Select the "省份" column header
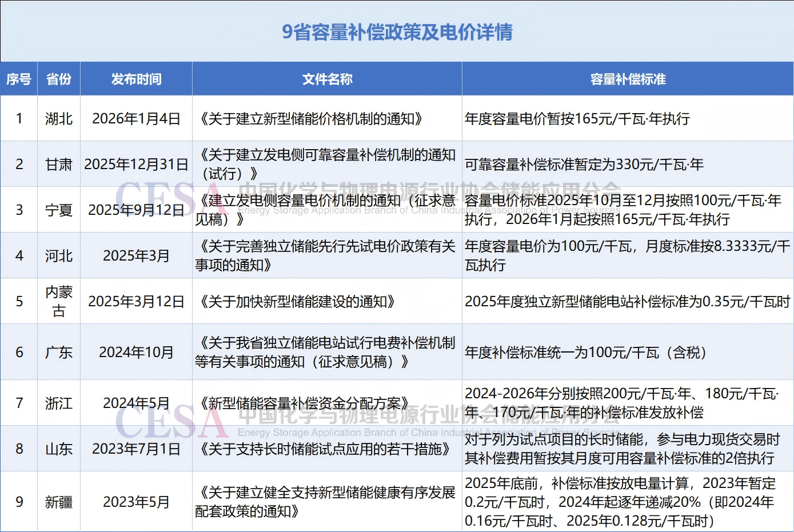Screen dimensions: 794x532 [59, 79]
